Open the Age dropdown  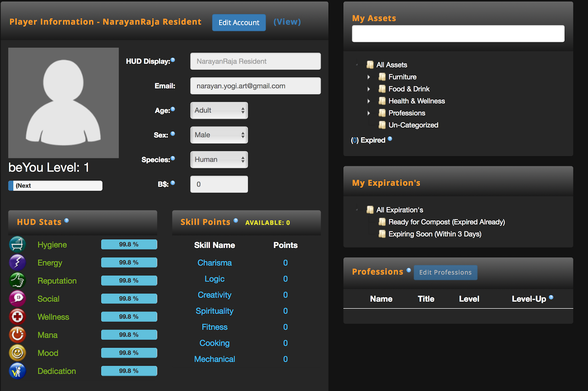(219, 110)
